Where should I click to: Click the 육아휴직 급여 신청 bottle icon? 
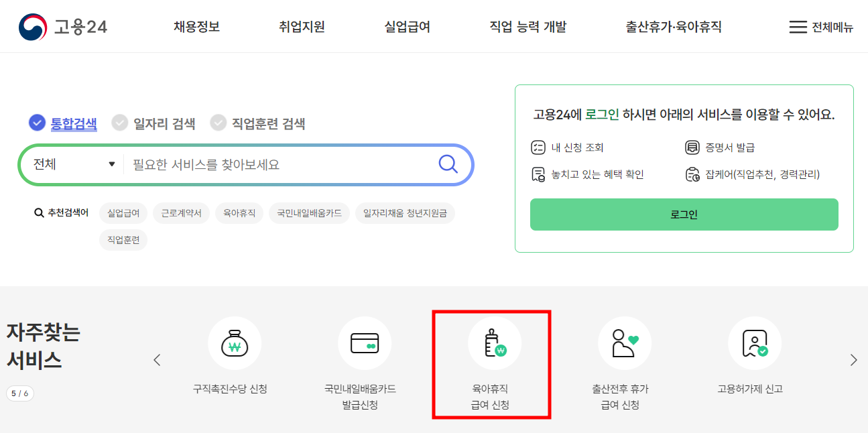pos(495,343)
